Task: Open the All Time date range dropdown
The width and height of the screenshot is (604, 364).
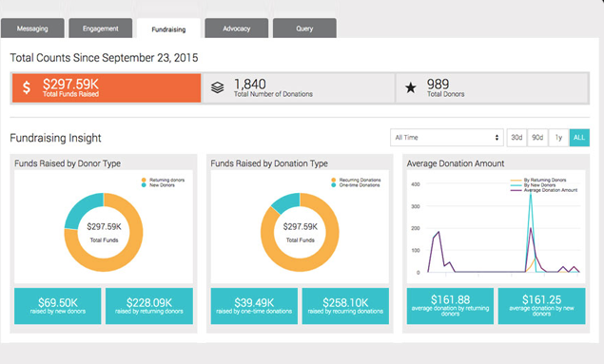Action: click(447, 138)
